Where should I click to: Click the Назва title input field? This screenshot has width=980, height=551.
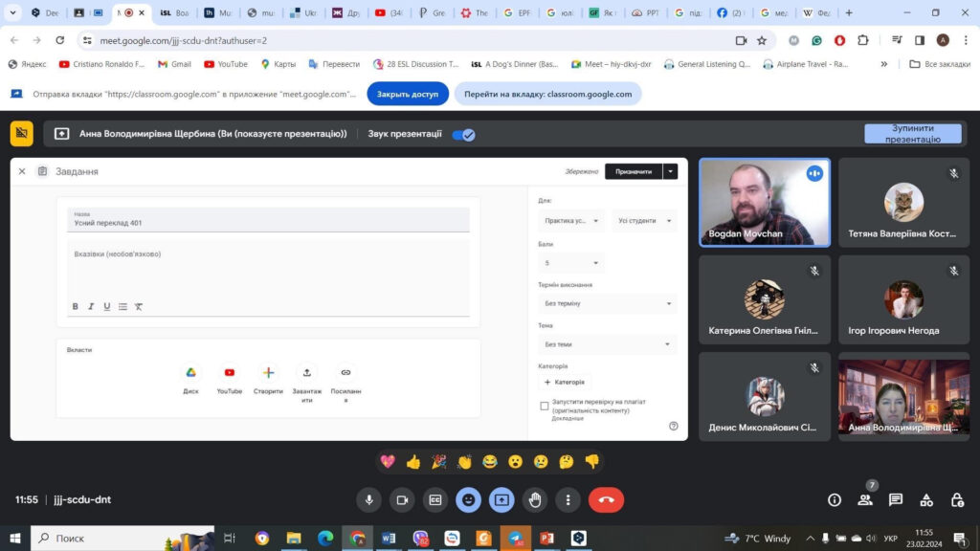point(268,222)
